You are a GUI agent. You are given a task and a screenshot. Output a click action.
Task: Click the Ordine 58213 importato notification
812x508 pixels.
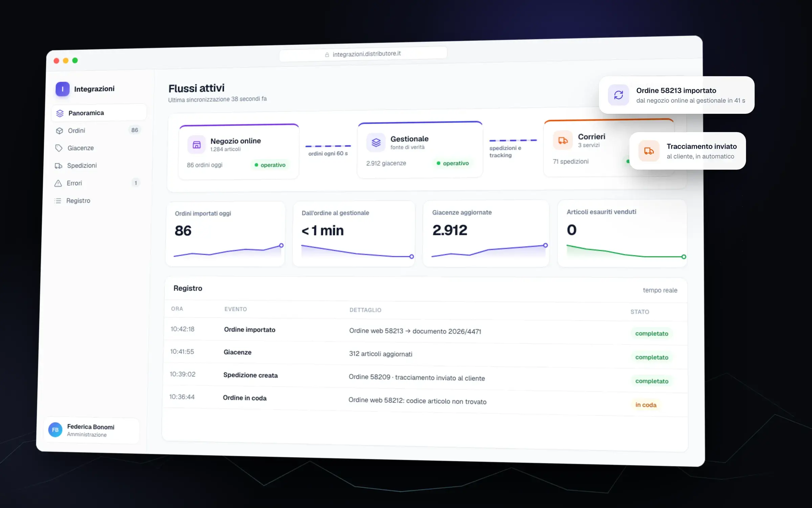[676, 95]
